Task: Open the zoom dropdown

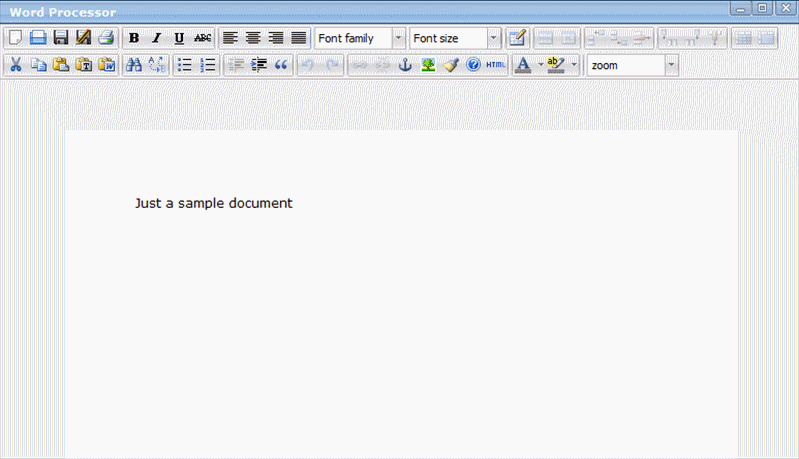Action: pyautogui.click(x=632, y=65)
